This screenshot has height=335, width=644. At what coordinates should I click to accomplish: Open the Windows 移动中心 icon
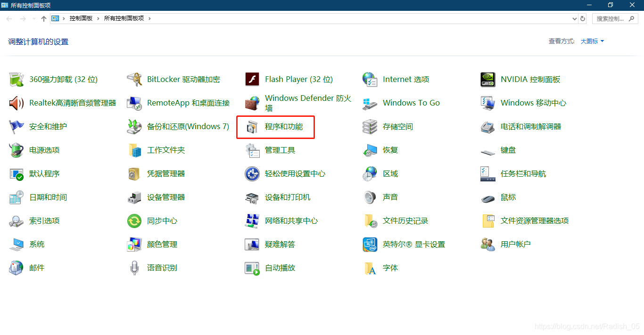coord(488,103)
